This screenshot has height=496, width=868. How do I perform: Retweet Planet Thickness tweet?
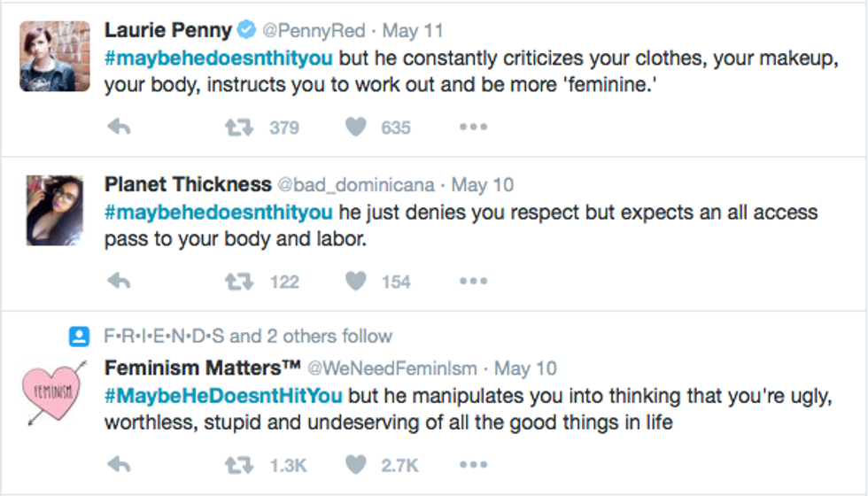237,282
